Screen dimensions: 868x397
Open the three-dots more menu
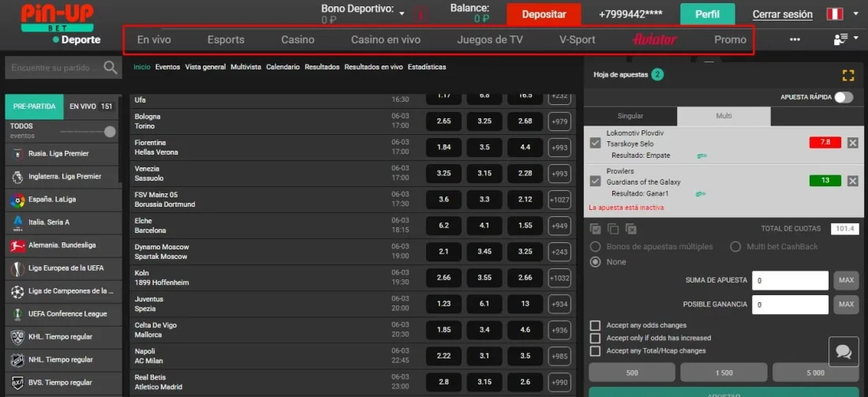tap(795, 39)
